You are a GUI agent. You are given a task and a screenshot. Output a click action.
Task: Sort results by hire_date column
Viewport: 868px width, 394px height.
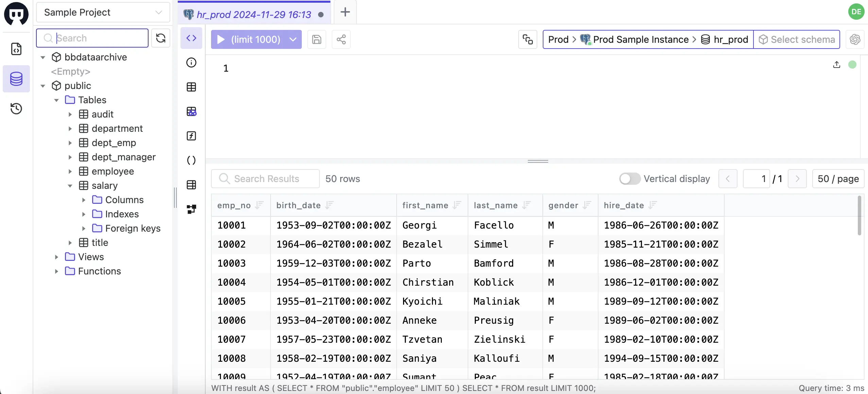point(653,205)
